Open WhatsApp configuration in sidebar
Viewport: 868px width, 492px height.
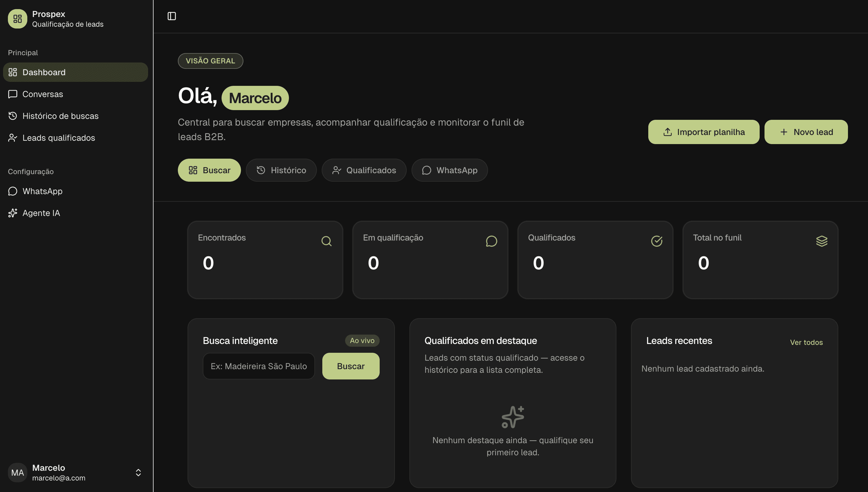tap(75, 191)
